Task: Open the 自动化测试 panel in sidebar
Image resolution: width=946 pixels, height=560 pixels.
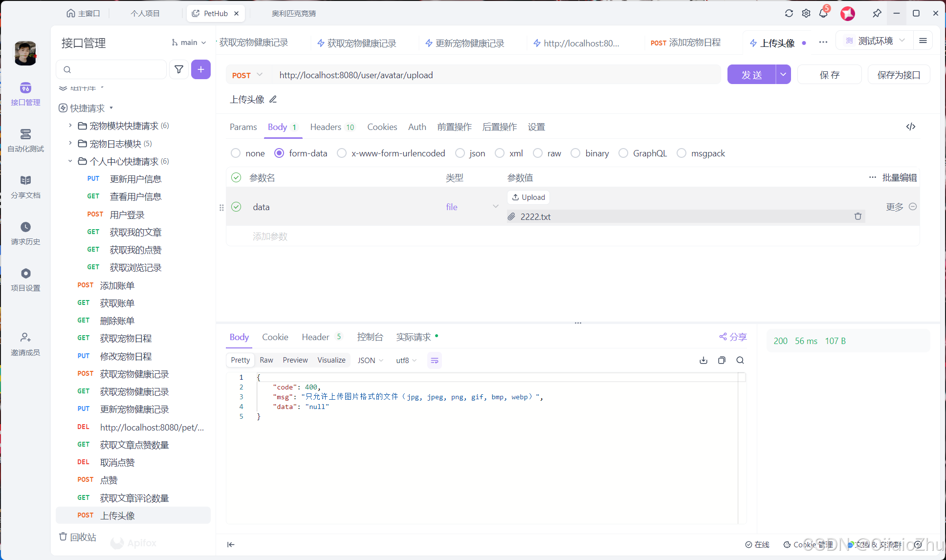Action: (25, 140)
